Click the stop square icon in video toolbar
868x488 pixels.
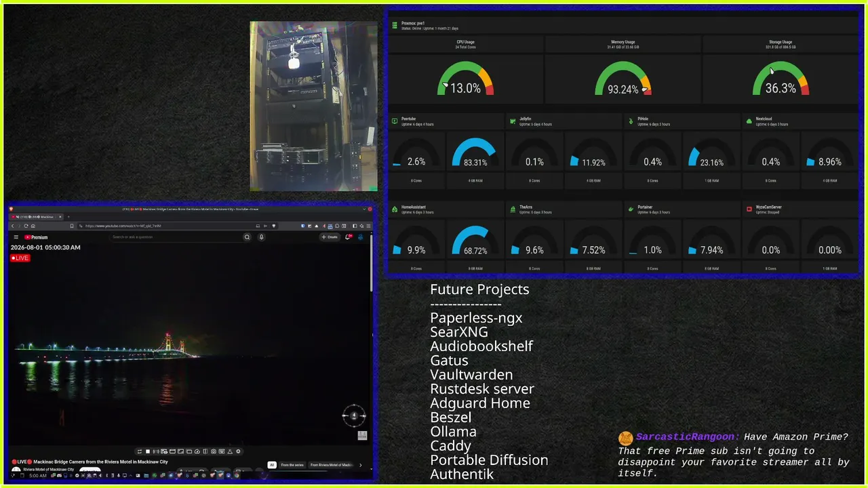[x=148, y=451]
